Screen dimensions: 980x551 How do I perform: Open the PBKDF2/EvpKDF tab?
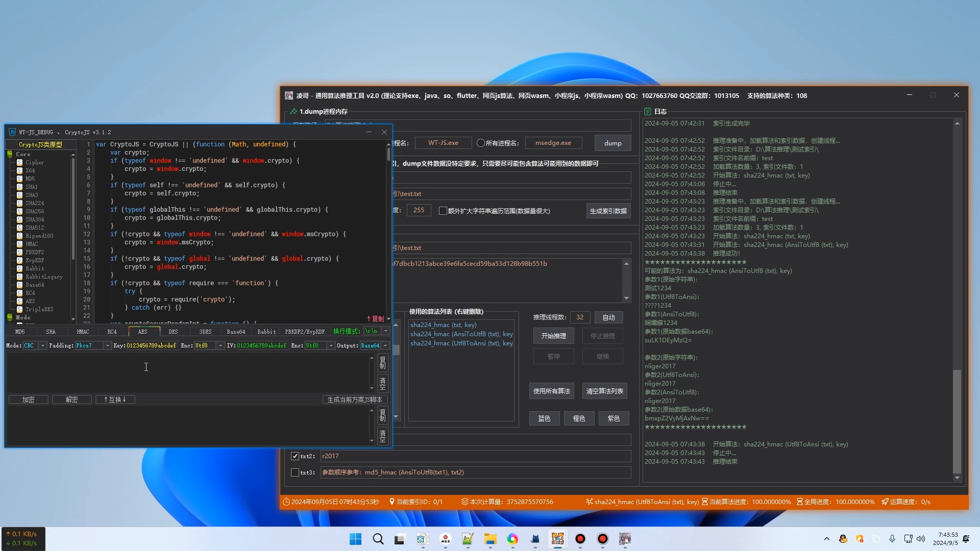[305, 332]
